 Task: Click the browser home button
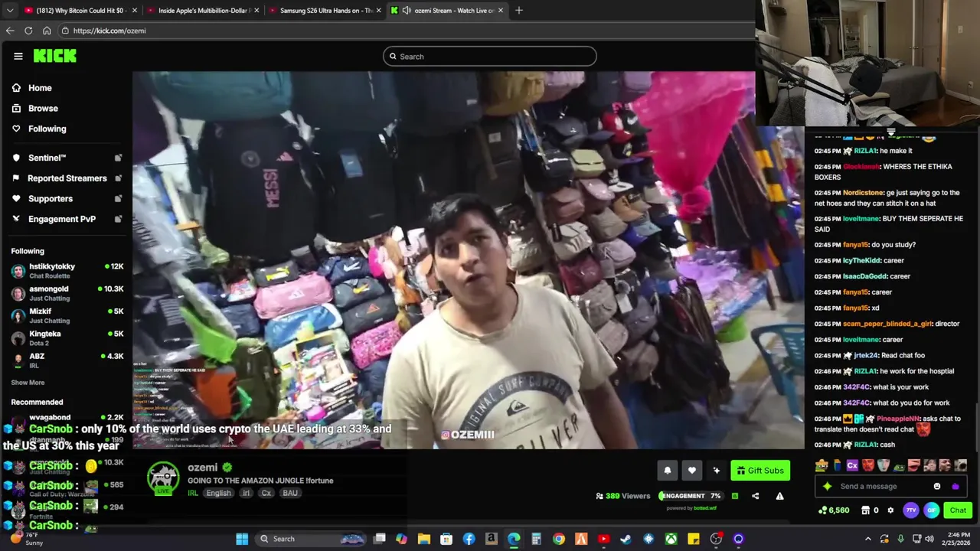pos(47,31)
